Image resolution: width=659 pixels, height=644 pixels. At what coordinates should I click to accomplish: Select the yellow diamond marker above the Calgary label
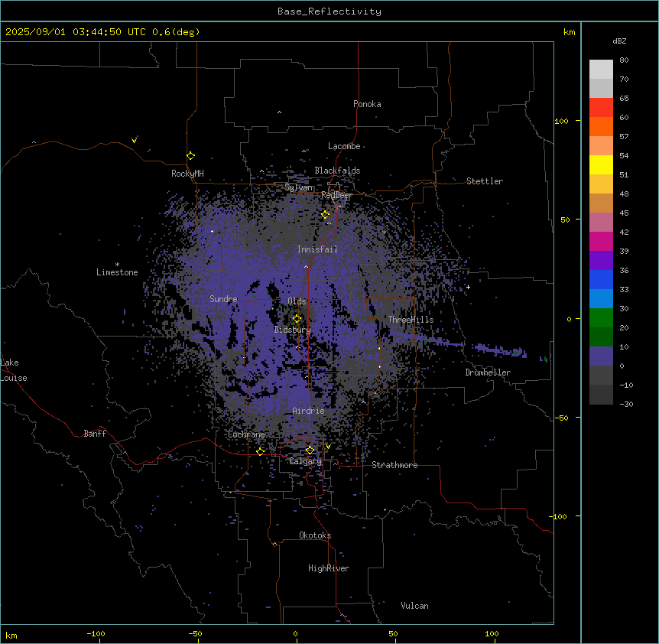(310, 450)
